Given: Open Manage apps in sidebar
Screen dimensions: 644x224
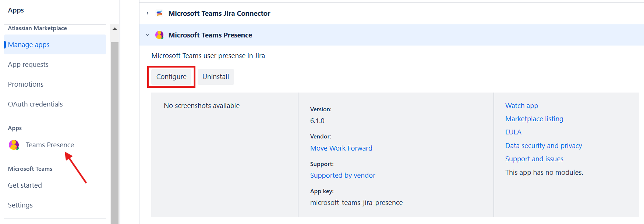Looking at the screenshot, I should pos(29,45).
